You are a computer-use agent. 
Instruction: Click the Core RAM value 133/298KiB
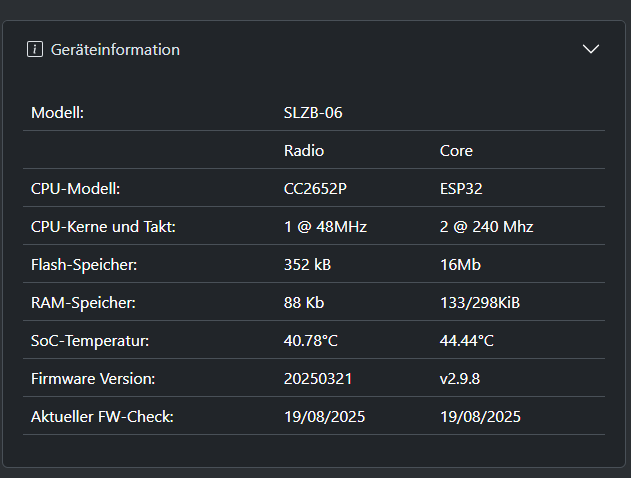coord(480,303)
